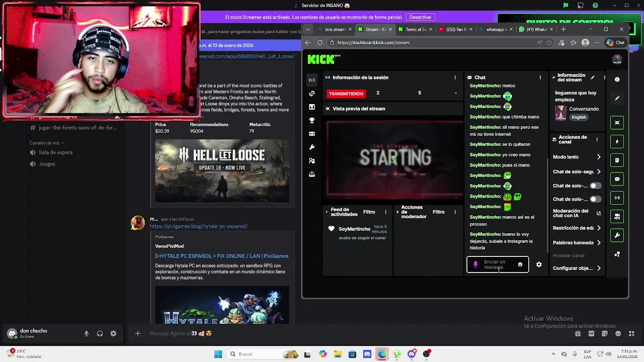Open the pivigames.blog Hytale link in Discord
Image resolution: width=644 pixels, height=362 pixels.
pyautogui.click(x=198, y=226)
